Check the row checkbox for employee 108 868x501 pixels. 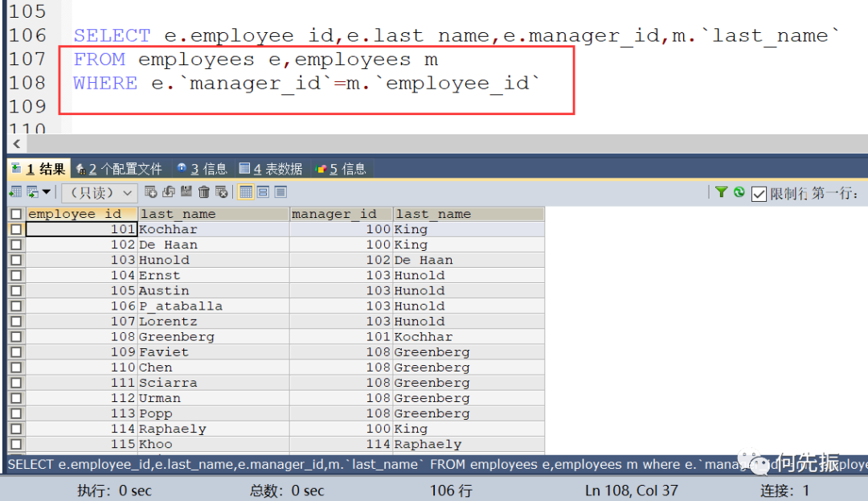click(16, 337)
